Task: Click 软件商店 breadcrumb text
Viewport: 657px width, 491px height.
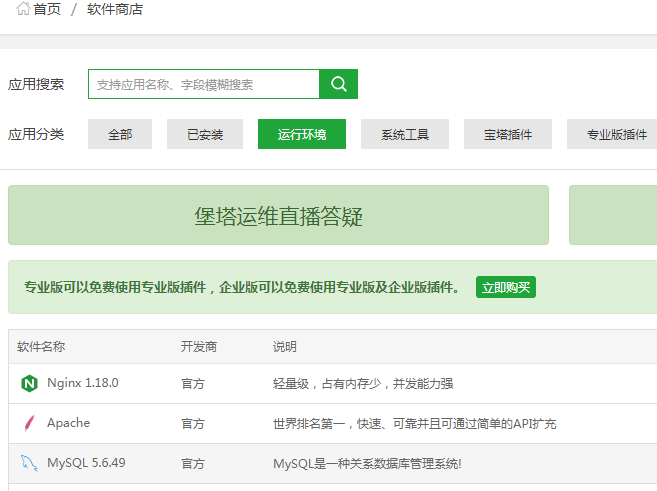Action: (x=115, y=9)
